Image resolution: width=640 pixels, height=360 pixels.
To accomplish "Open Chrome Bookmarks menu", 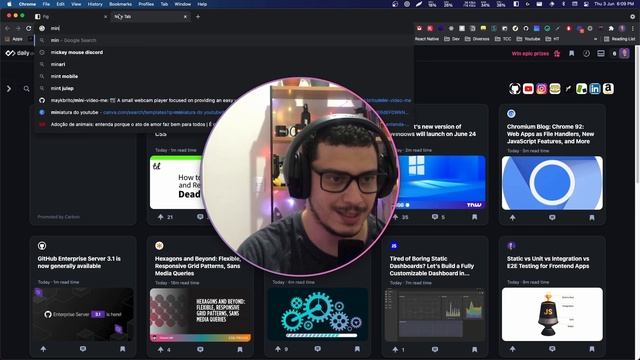I will (x=120, y=4).
